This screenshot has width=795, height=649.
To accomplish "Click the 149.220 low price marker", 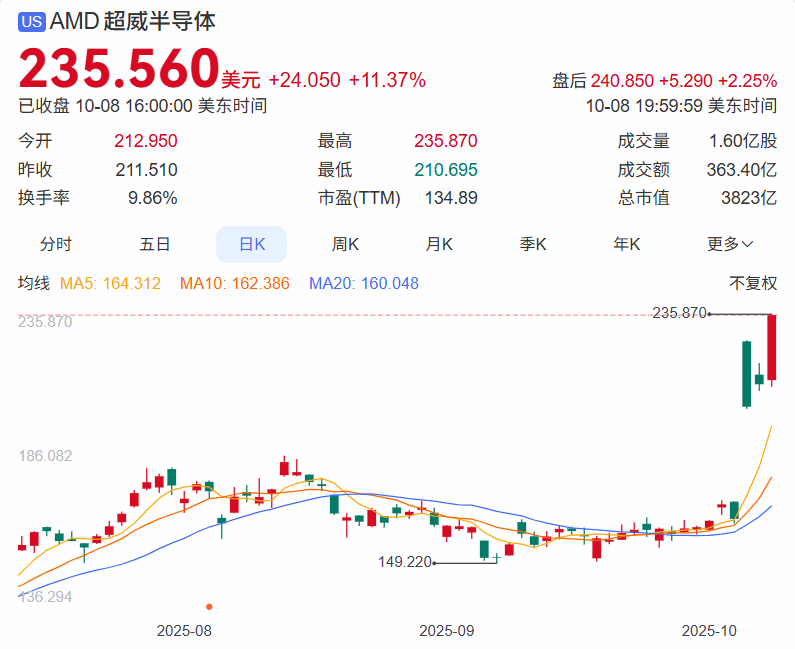I will [405, 562].
